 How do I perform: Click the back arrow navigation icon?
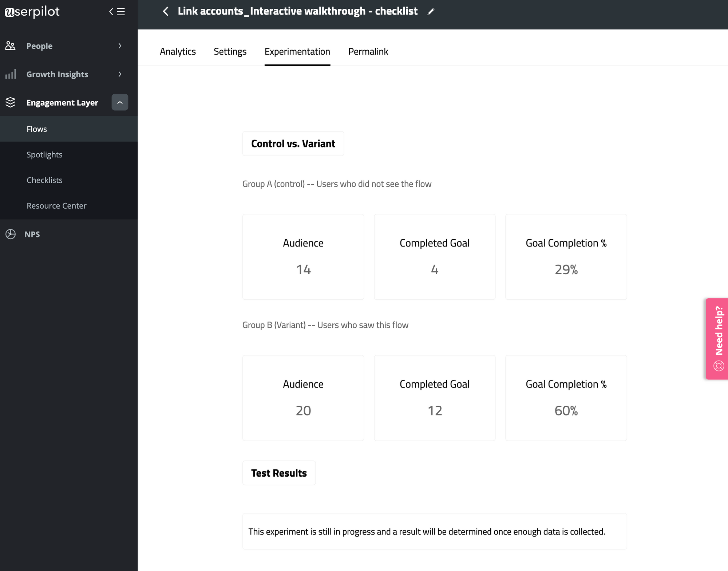coord(164,11)
